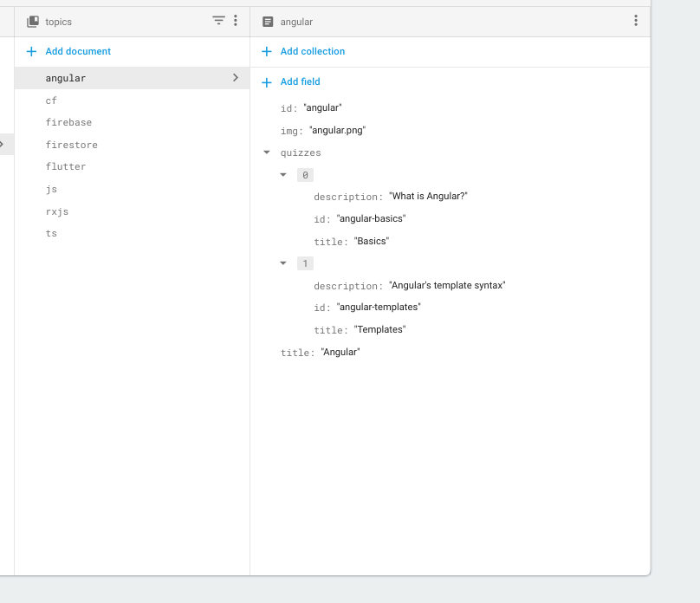Click the document icon beside angular header

coord(268,21)
